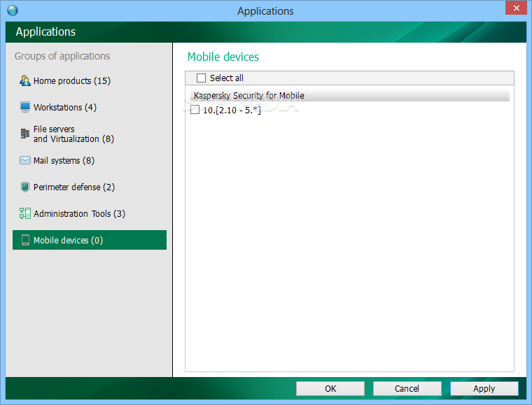The image size is (532, 405).
Task: Confirm with the OK button
Action: (x=330, y=388)
